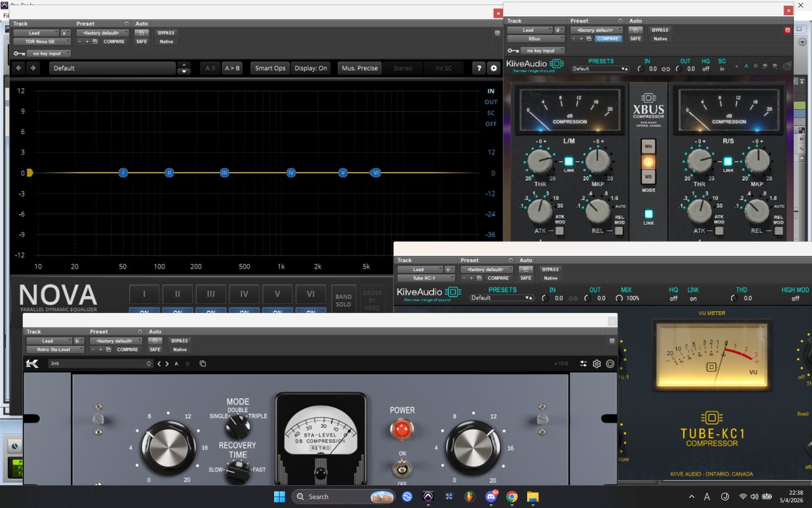
Task: Click the XBus plug-in target button in header
Action: [x=788, y=30]
